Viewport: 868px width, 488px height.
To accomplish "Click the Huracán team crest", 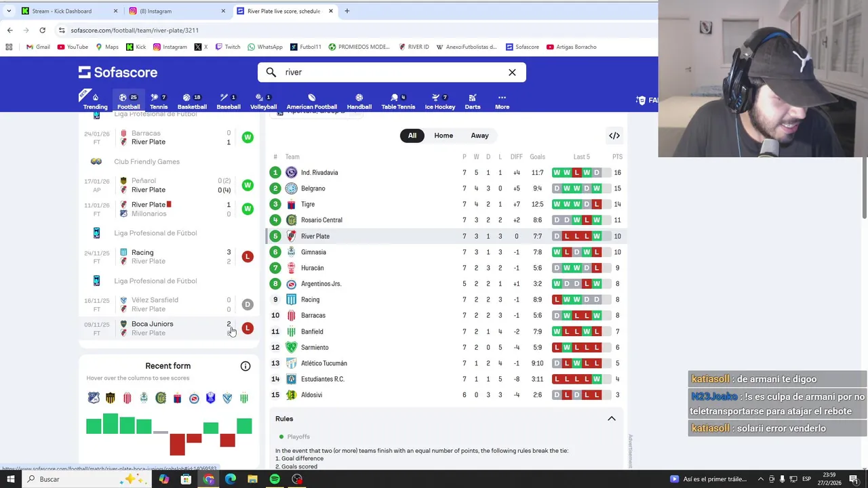I will [291, 268].
